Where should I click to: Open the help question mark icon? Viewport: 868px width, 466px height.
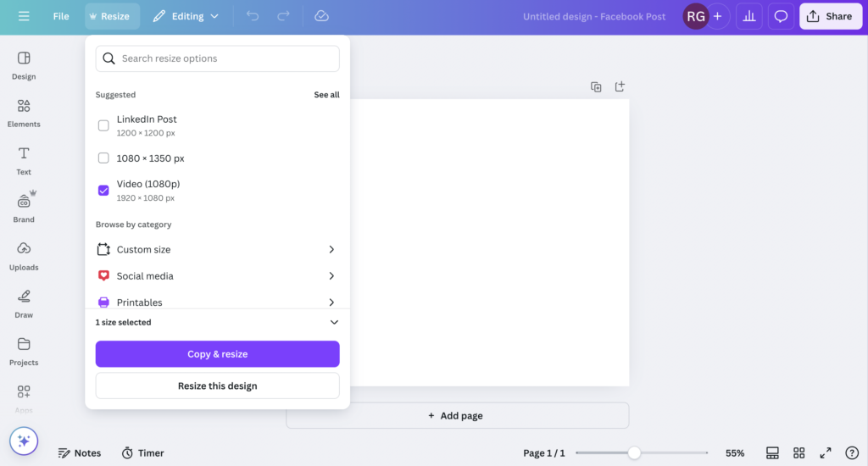(x=852, y=452)
